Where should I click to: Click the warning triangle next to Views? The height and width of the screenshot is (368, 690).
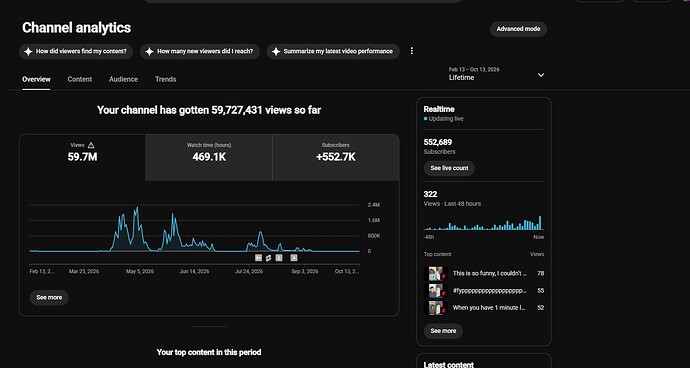pyautogui.click(x=91, y=145)
